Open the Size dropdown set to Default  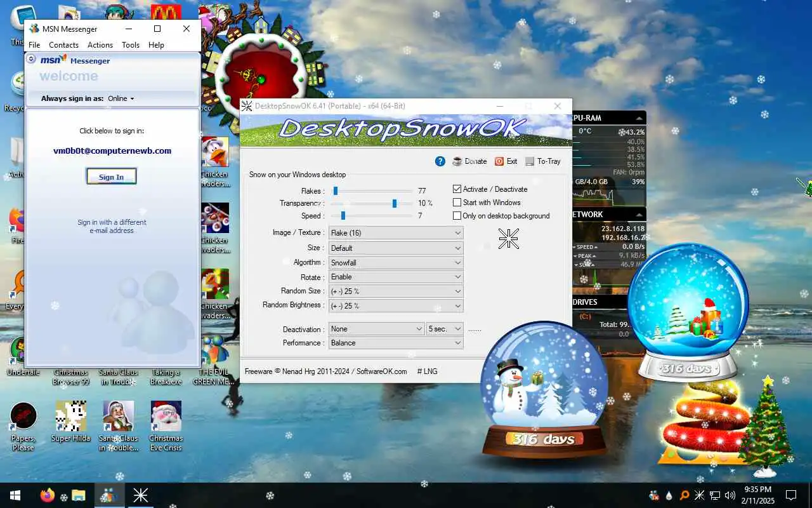396,248
